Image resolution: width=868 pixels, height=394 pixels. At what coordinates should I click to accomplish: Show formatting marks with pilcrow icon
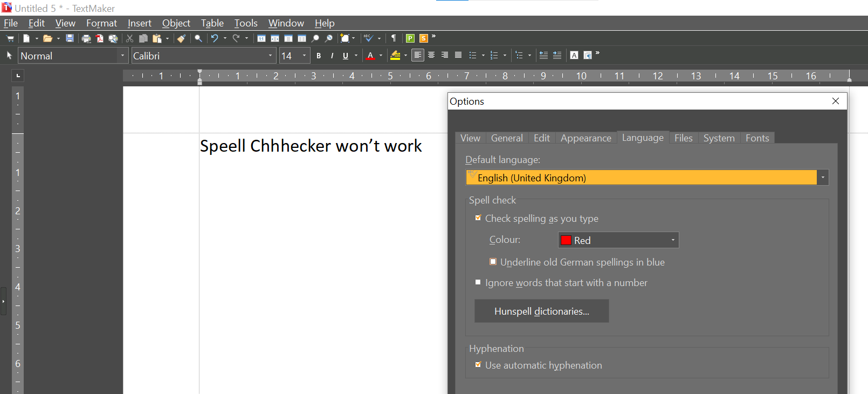coord(394,38)
